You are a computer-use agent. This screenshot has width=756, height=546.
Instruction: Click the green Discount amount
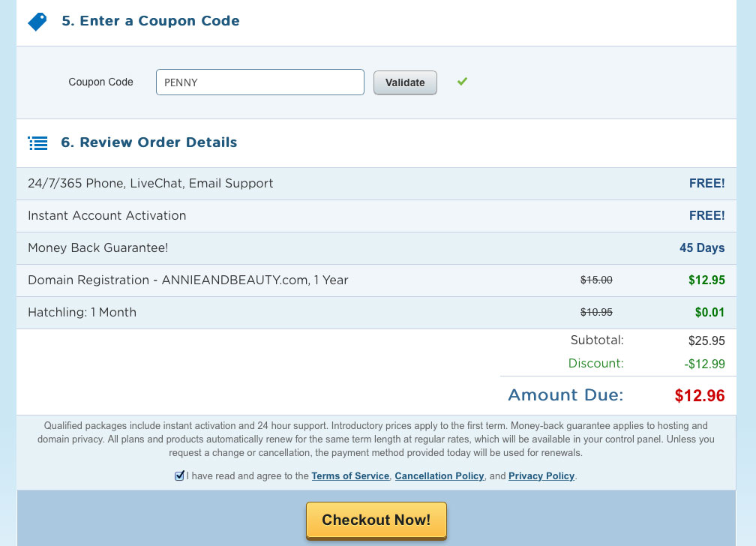point(704,364)
